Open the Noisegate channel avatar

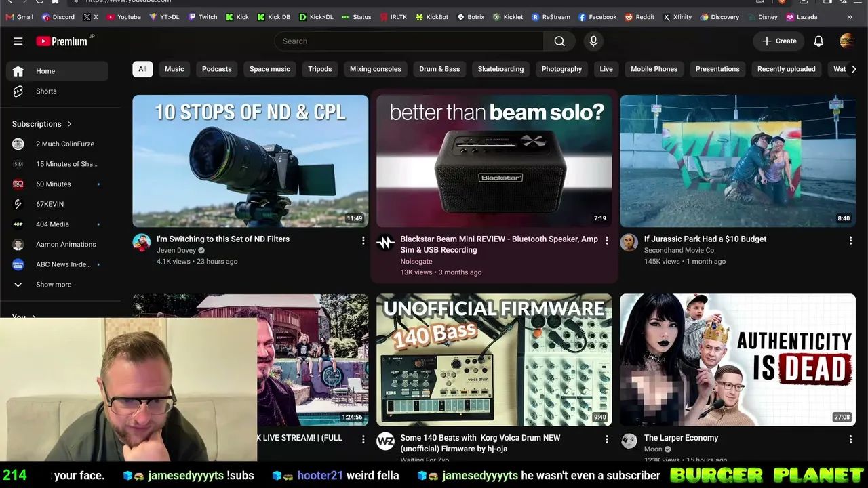[385, 243]
